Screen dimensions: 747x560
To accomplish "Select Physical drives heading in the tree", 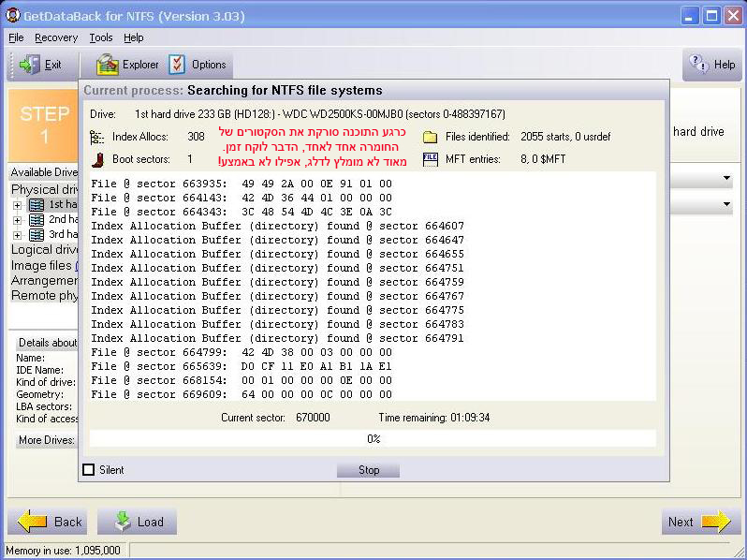I will [x=45, y=190].
